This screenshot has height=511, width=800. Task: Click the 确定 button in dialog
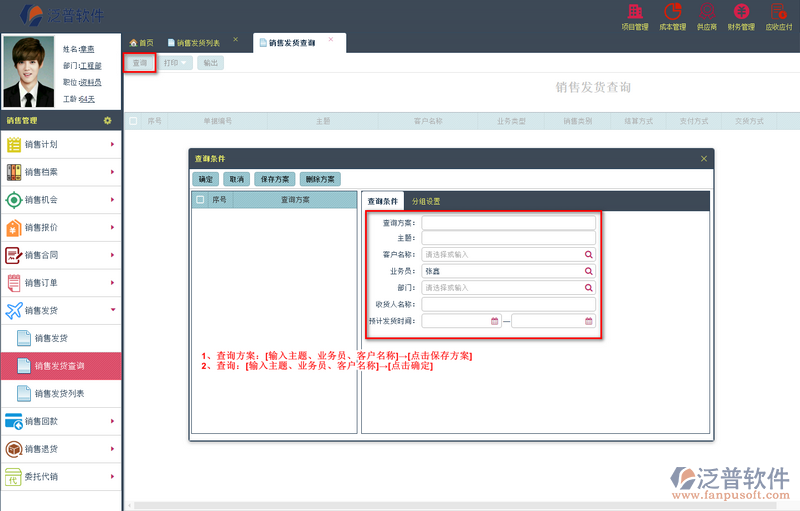click(x=206, y=179)
